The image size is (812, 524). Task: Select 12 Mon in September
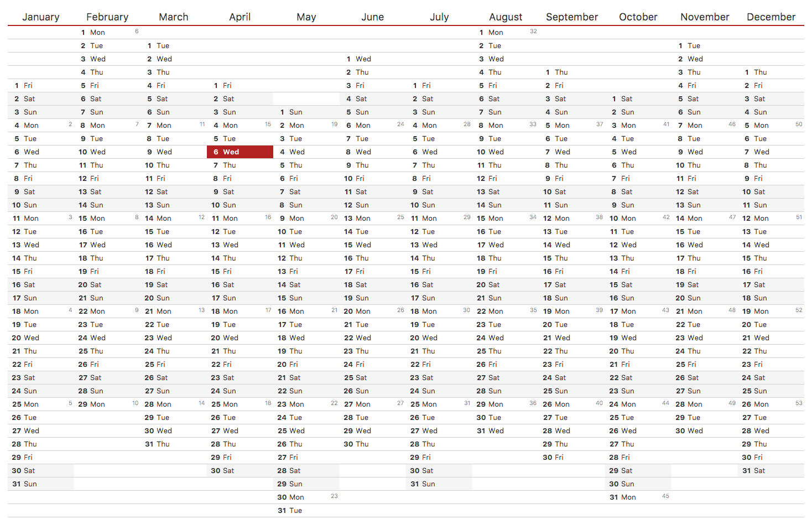pos(572,218)
